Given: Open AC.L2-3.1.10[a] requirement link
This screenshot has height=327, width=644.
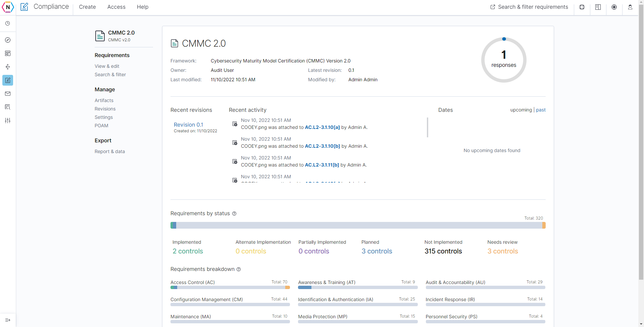Looking at the screenshot, I should tap(322, 127).
